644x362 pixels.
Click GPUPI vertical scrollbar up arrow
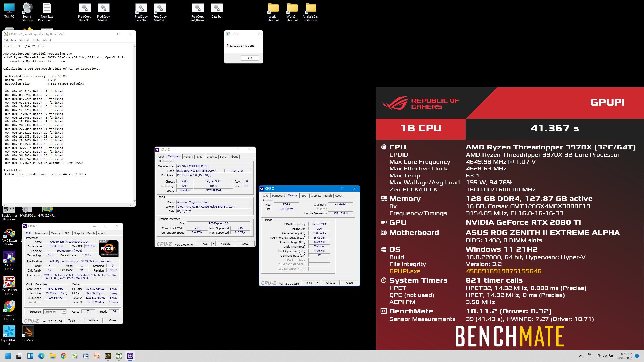(x=134, y=46)
